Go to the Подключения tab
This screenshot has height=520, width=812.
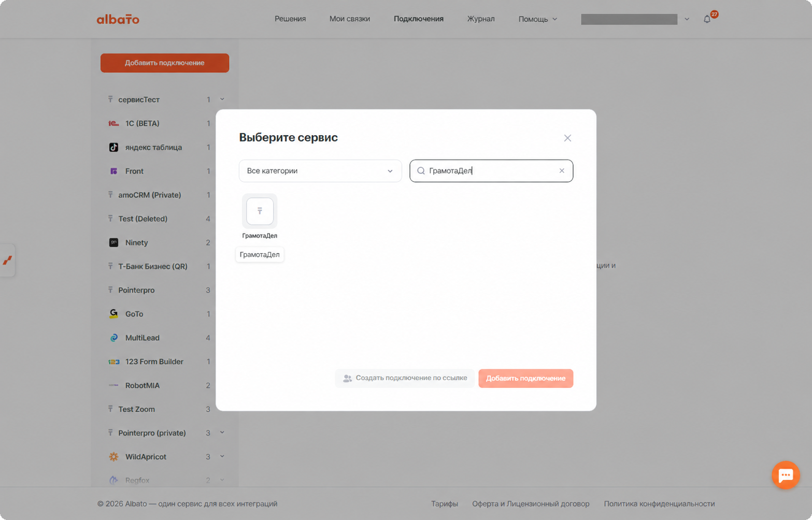419,19
